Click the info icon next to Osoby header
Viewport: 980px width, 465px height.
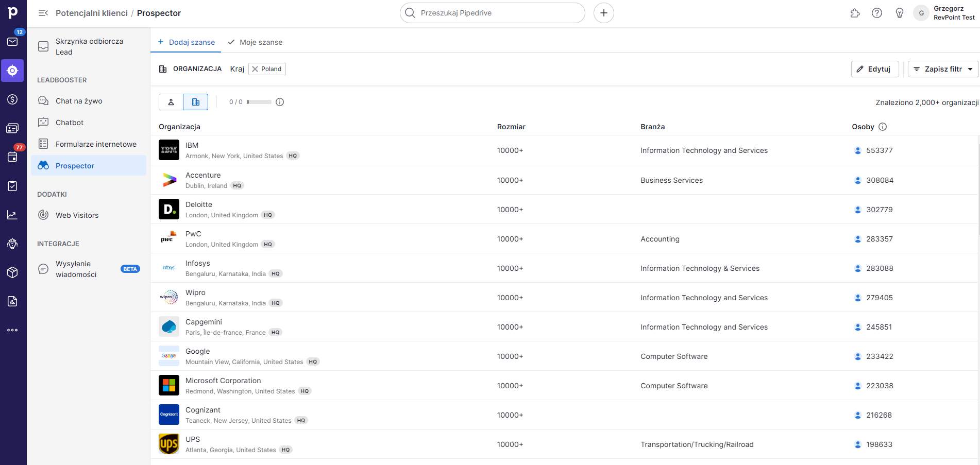pos(883,127)
